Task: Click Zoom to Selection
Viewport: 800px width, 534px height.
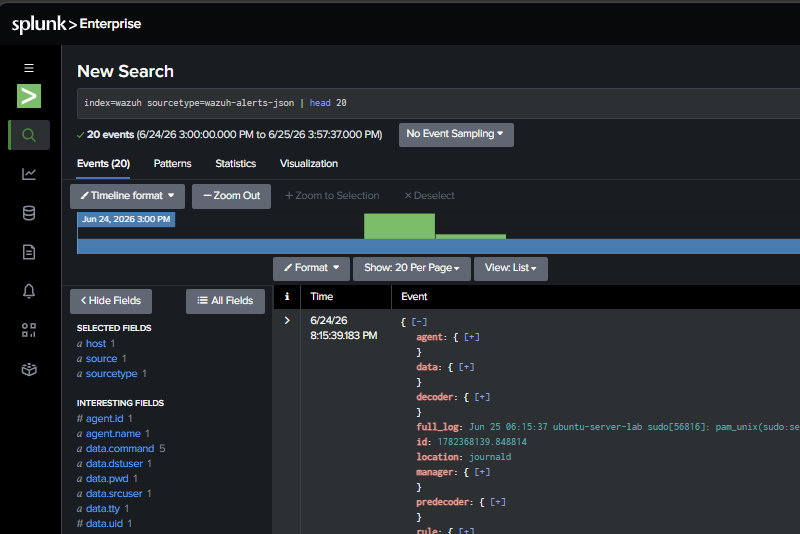Action: click(332, 196)
